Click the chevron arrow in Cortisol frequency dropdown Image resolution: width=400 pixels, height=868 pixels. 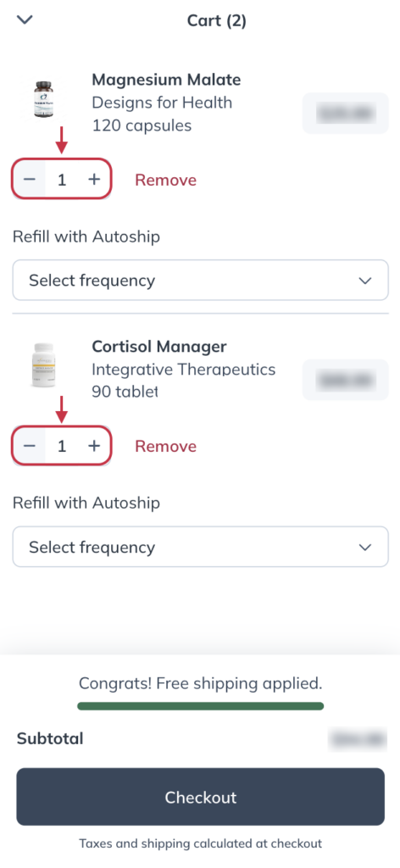(364, 548)
